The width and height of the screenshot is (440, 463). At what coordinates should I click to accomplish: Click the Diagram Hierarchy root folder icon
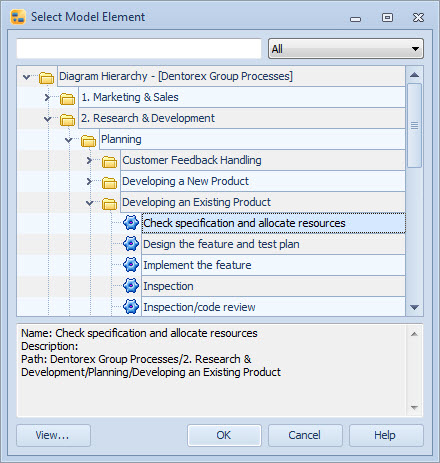point(46,78)
